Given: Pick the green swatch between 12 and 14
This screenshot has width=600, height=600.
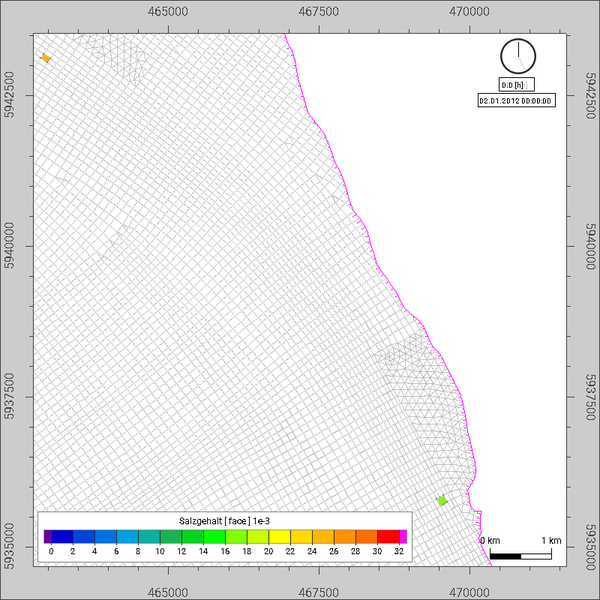Looking at the screenshot, I should (x=193, y=537).
